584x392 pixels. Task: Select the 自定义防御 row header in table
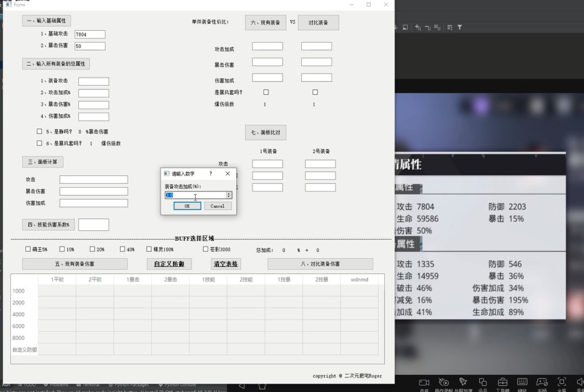pyautogui.click(x=24, y=350)
